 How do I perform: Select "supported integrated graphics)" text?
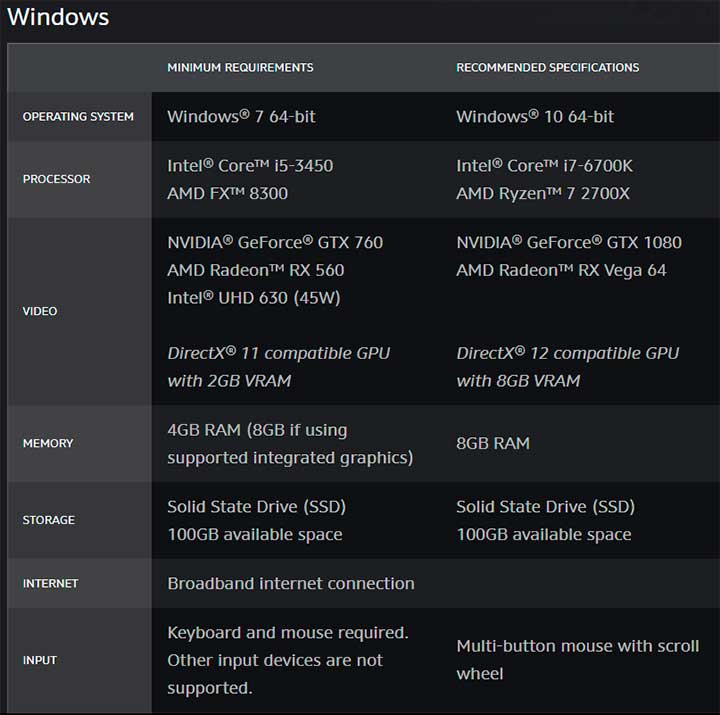click(x=290, y=458)
